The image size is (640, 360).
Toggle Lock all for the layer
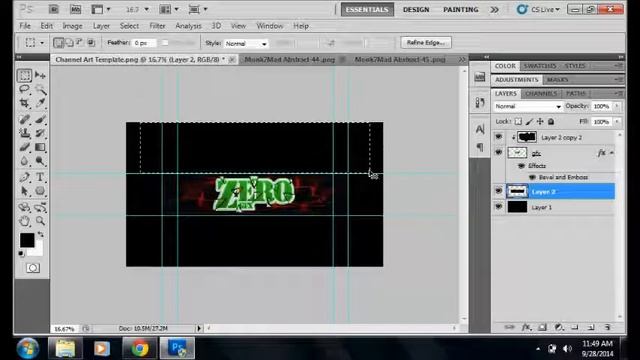pyautogui.click(x=551, y=122)
